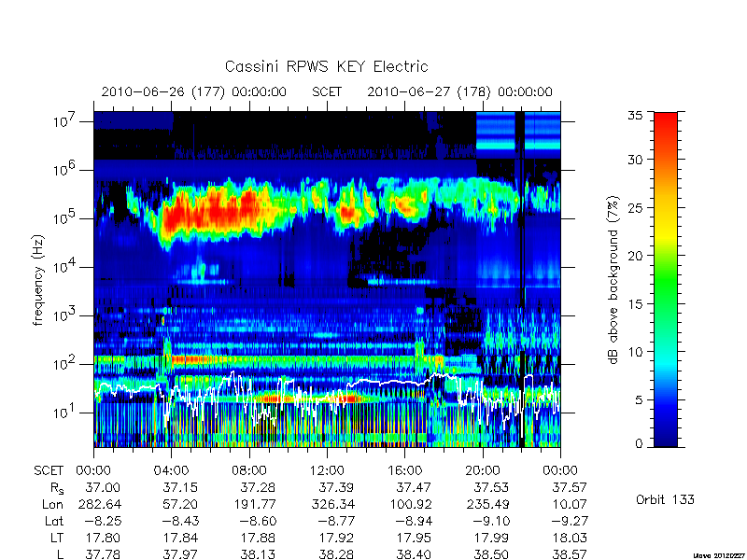Click the Lon value 57.20

[180, 504]
